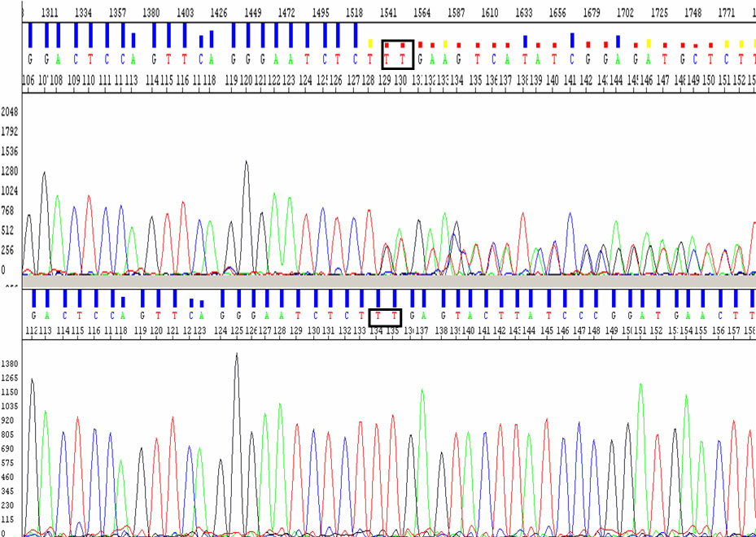Select ruler position 1311 on top scale
The image size is (756, 537).
tap(50, 13)
